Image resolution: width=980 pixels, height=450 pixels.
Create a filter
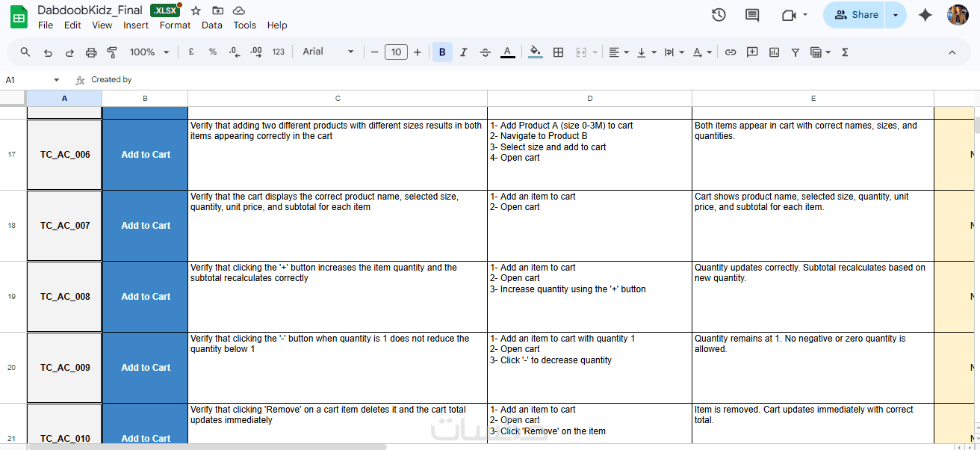click(796, 52)
